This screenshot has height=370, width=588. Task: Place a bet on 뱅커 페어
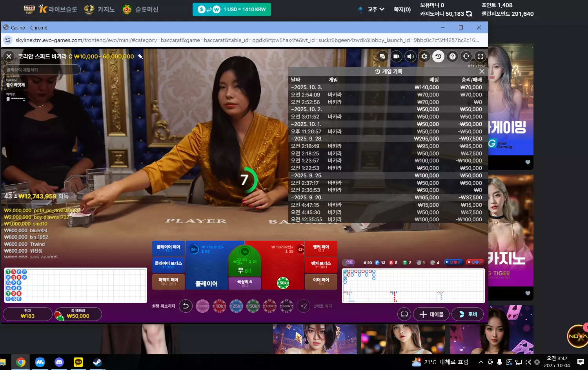pos(321,248)
